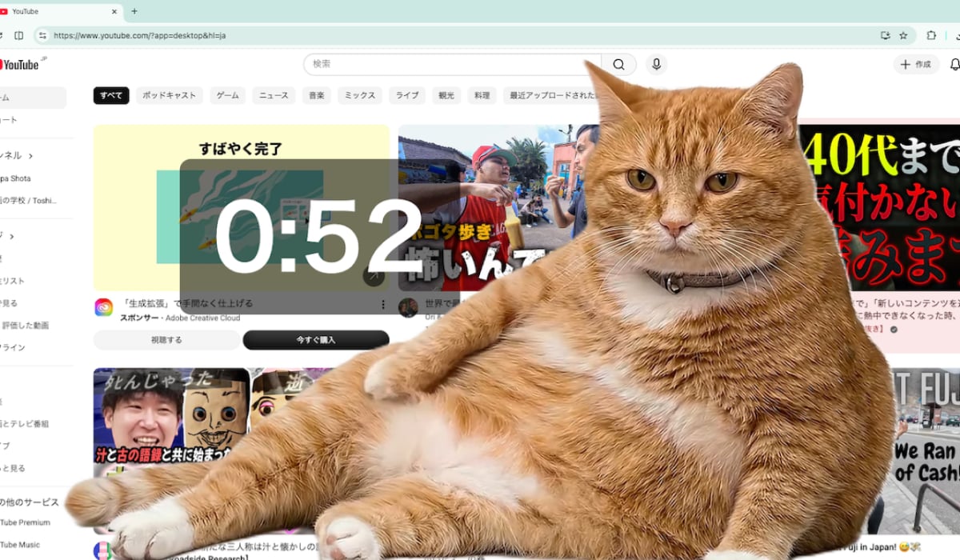Click the 視聴する button under the ad
The width and height of the screenshot is (960, 560).
166,340
